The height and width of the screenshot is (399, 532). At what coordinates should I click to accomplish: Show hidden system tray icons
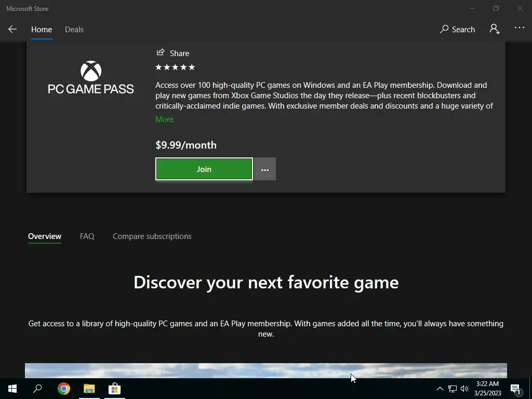[440, 389]
